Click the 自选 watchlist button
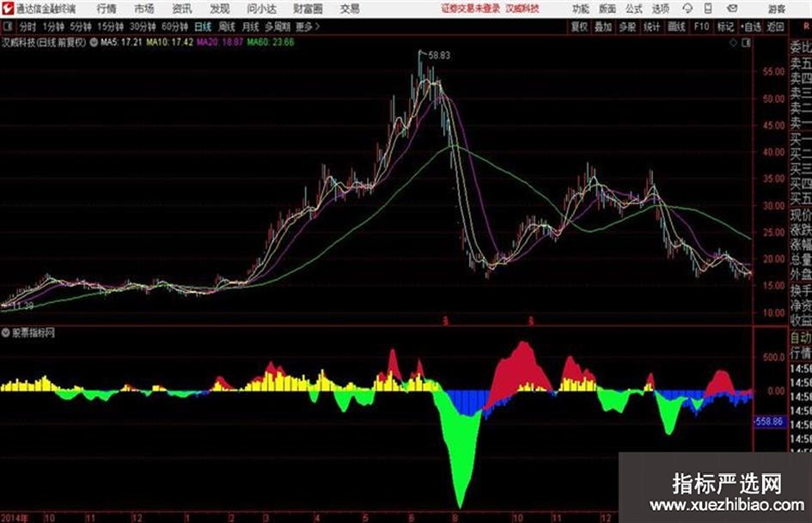 click(x=750, y=27)
